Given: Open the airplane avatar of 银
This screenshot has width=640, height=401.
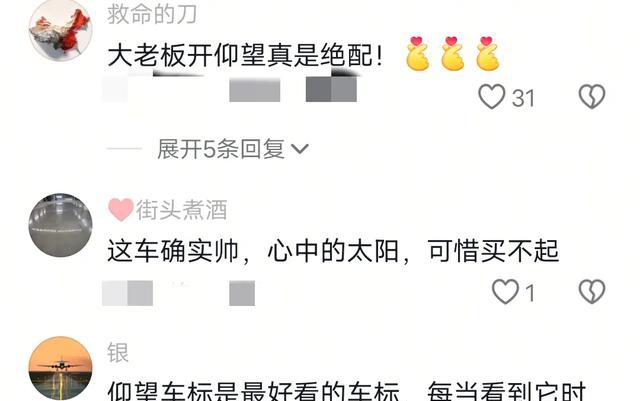Looking at the screenshot, I should [60, 368].
